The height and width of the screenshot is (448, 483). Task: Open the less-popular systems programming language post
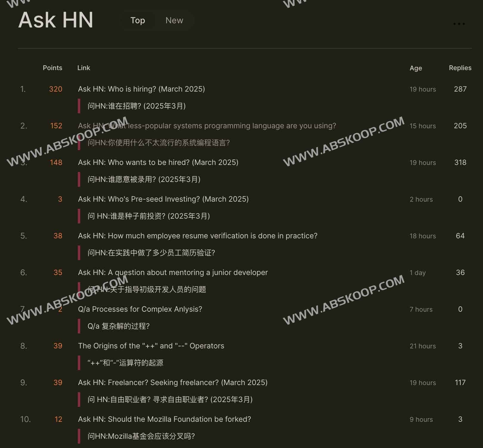207,126
